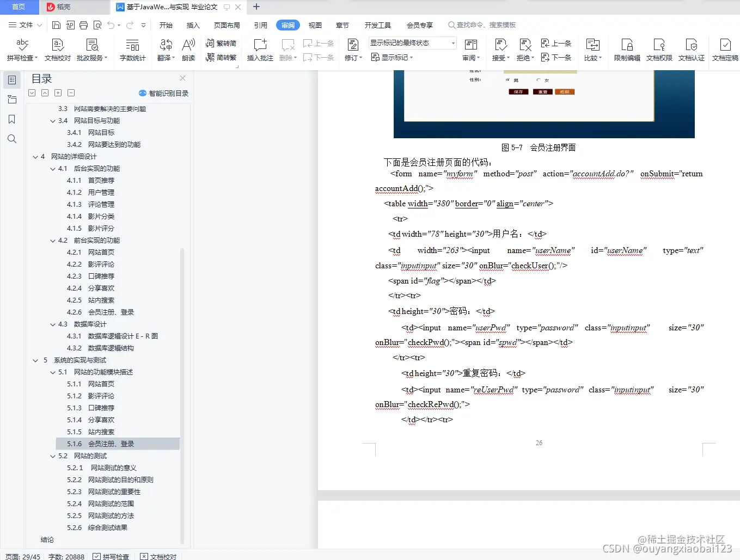The height and width of the screenshot is (560, 740).
Task: Switch to 章节 ribbon tab
Action: click(x=343, y=25)
